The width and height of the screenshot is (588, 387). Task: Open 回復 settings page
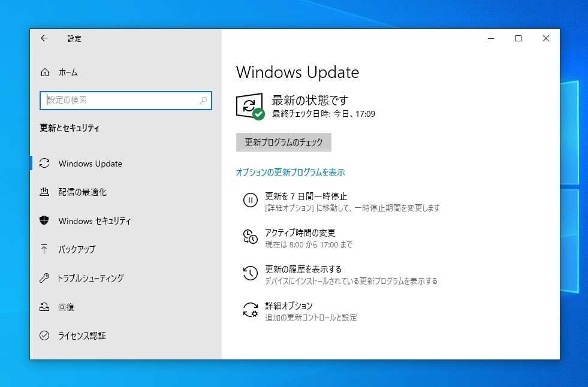[126, 307]
